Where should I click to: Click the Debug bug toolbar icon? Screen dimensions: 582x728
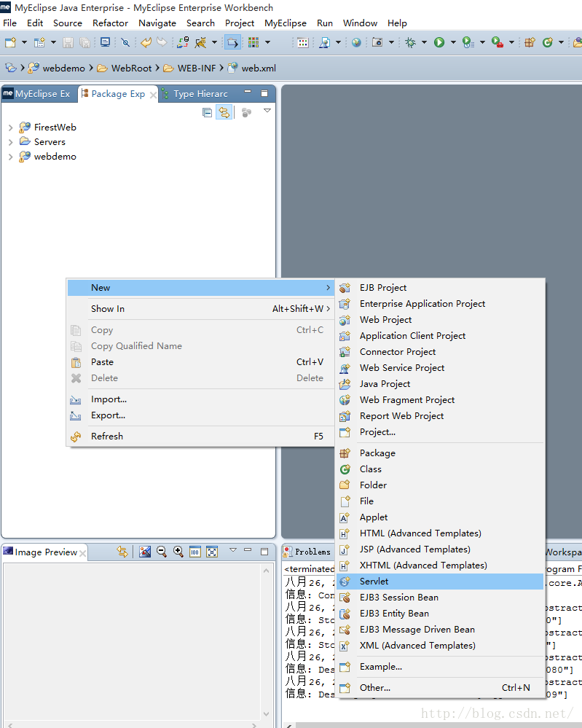[x=410, y=43]
